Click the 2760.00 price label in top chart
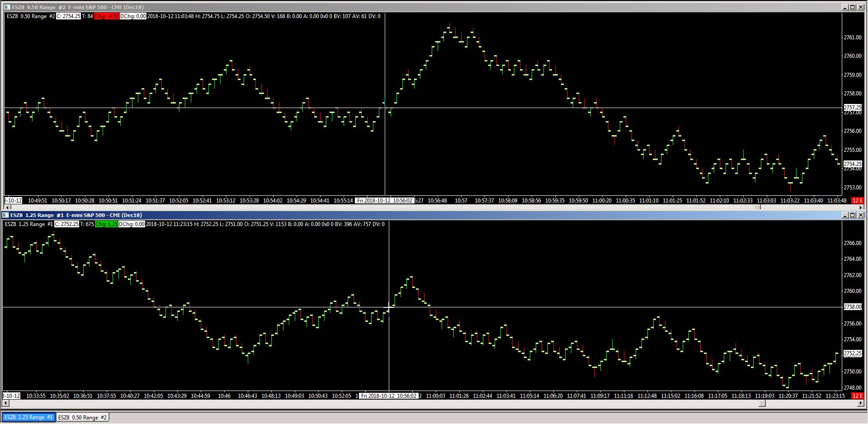 click(x=853, y=56)
